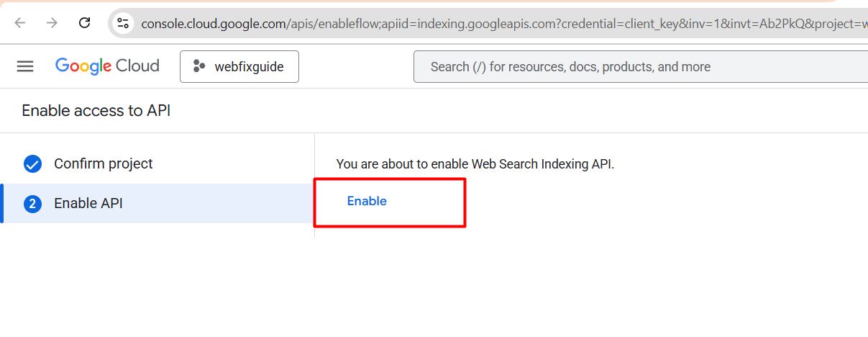Select the Confirm project step
The width and height of the screenshot is (868, 337).
[157, 164]
